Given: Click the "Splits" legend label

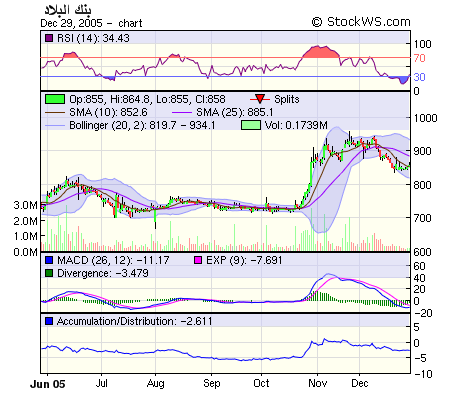Looking at the screenshot, I should coord(287,99).
